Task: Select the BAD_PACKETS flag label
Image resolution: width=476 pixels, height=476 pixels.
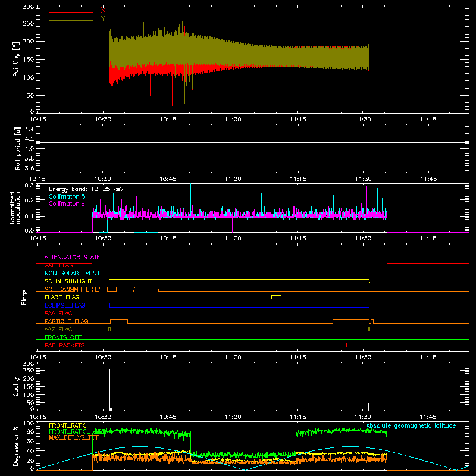Action: point(65,345)
